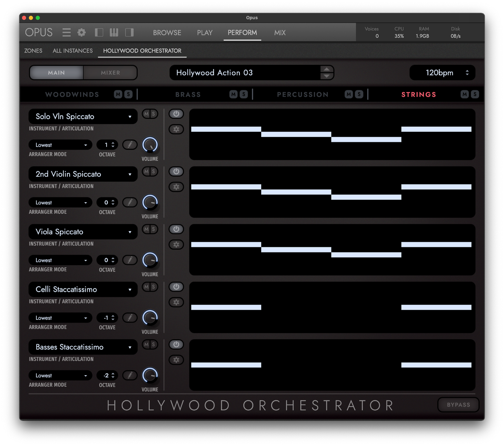Open settings gear on Basses Staccatissimo row
This screenshot has width=504, height=446.
coord(176,360)
